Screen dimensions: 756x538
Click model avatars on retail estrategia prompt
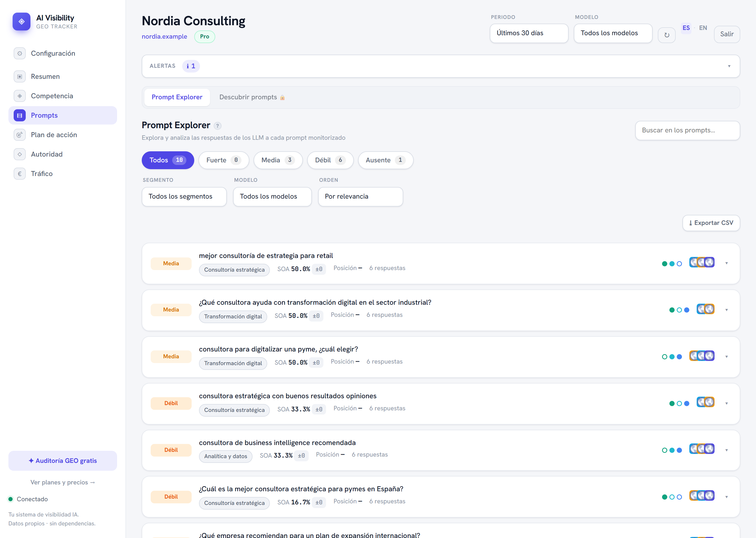(x=702, y=262)
